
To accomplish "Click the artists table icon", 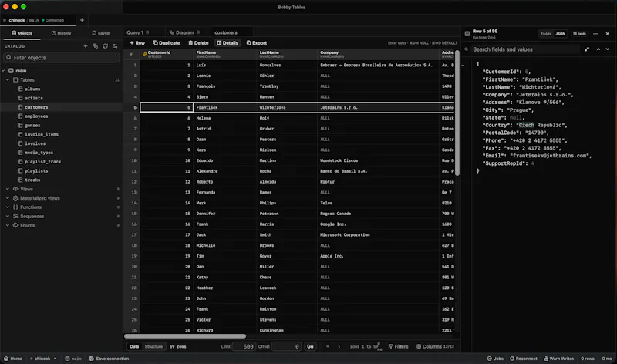I will click(20, 98).
